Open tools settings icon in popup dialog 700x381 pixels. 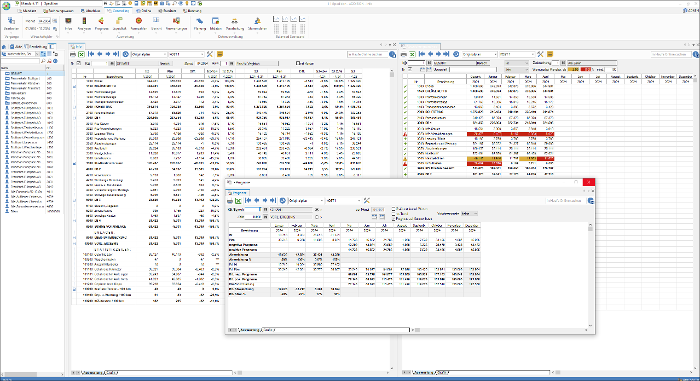tap(367, 201)
